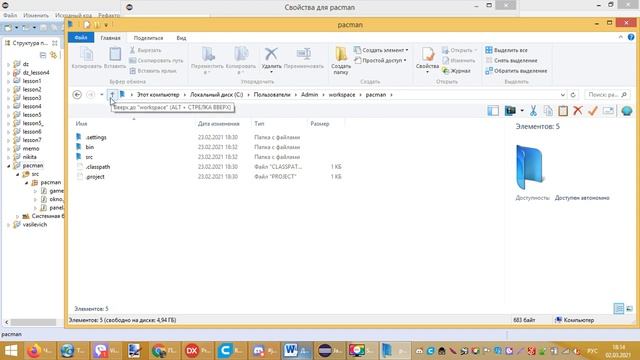Click the Properties icon in the ribbon
This screenshot has height=360, width=640.
tap(427, 54)
